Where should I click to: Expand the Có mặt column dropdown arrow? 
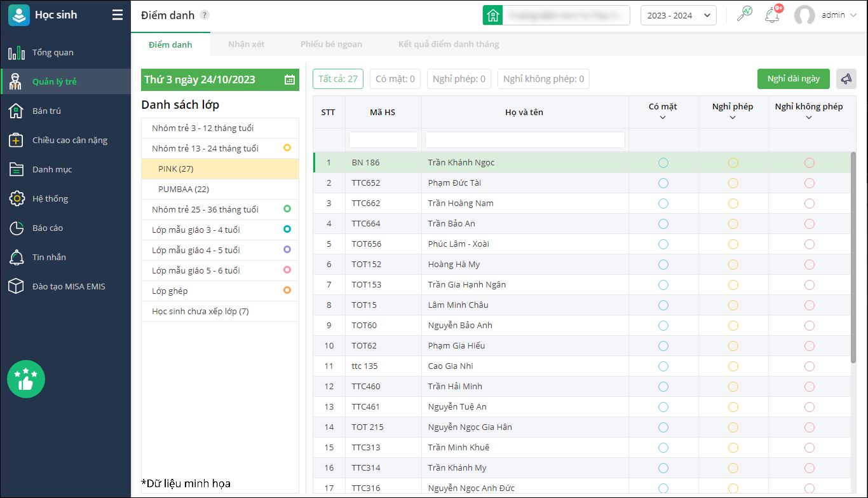[663, 118]
